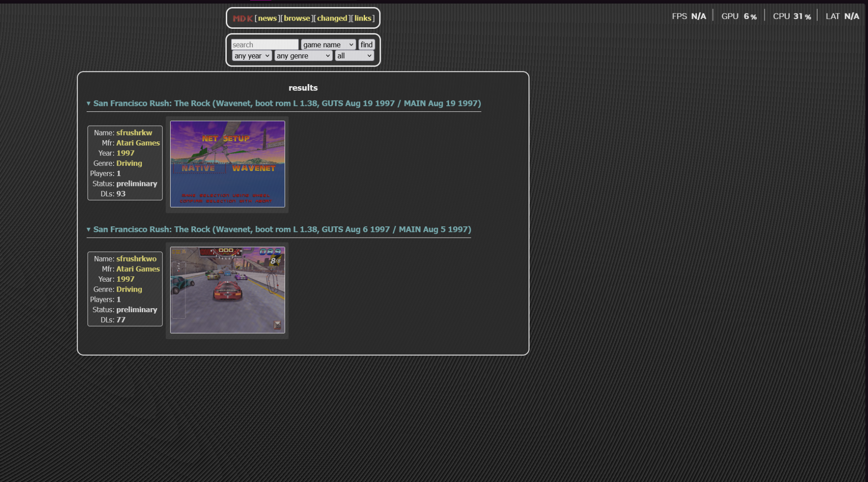Click the MDK logo in header
The width and height of the screenshot is (868, 482).
(x=242, y=18)
